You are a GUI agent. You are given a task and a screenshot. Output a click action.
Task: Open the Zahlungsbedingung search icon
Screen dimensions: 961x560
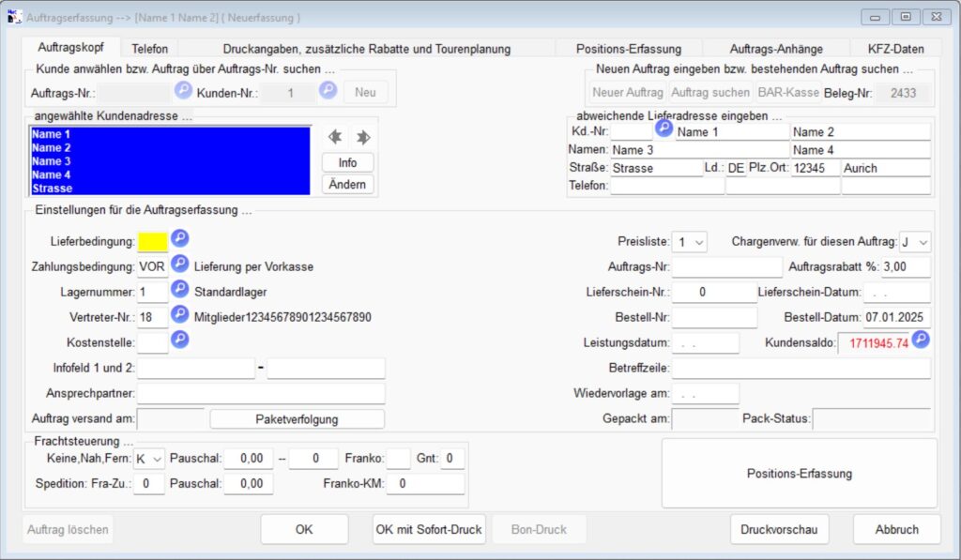179,265
